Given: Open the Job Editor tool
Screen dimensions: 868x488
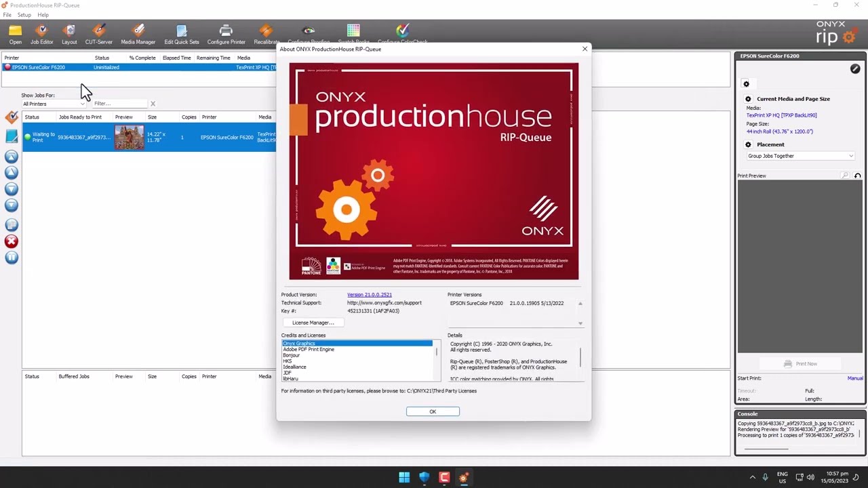Looking at the screenshot, I should click(41, 34).
